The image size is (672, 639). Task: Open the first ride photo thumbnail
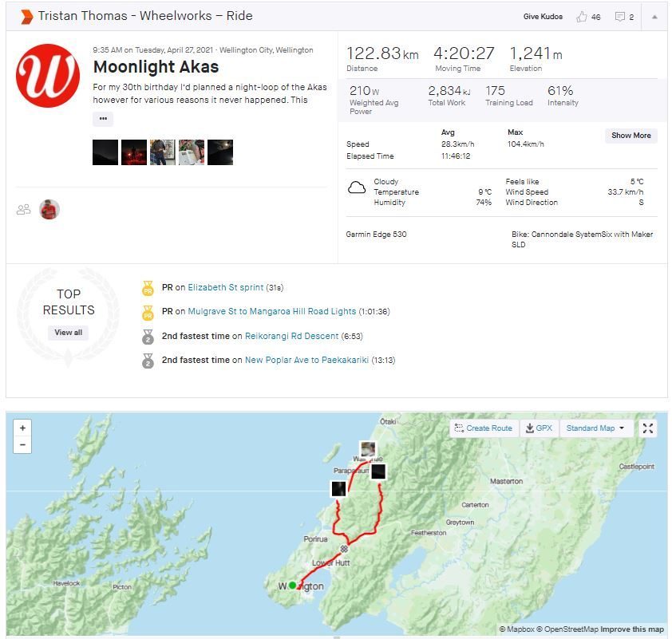[105, 152]
